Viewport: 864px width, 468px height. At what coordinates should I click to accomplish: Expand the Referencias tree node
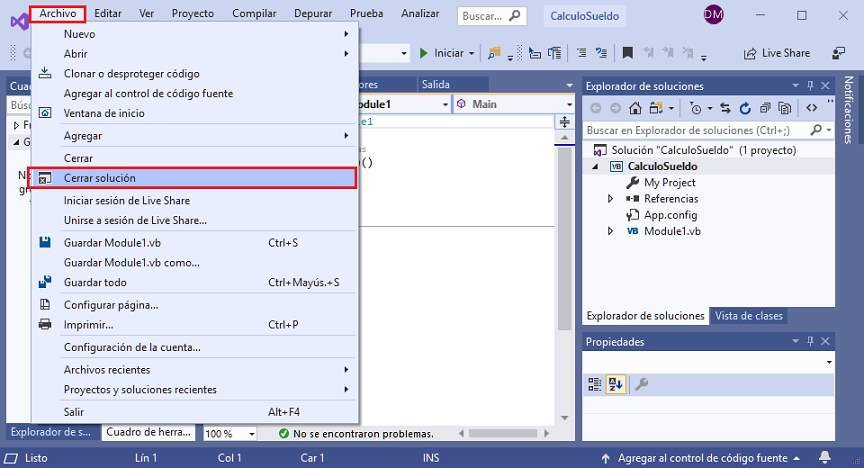[611, 199]
